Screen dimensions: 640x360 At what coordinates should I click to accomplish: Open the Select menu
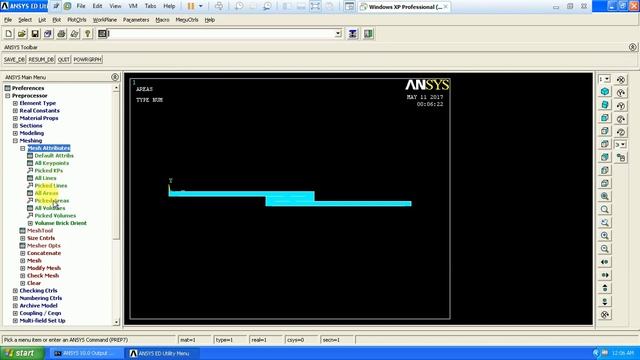pyautogui.click(x=25, y=20)
